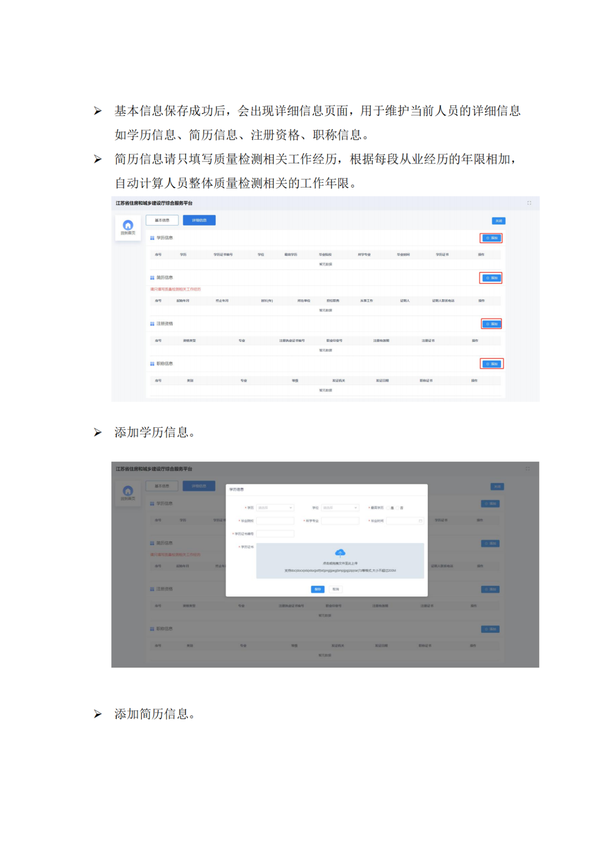This screenshot has height=868, width=614.
Task: Click the 学历证书编号 input field in the dialog
Action: click(275, 534)
